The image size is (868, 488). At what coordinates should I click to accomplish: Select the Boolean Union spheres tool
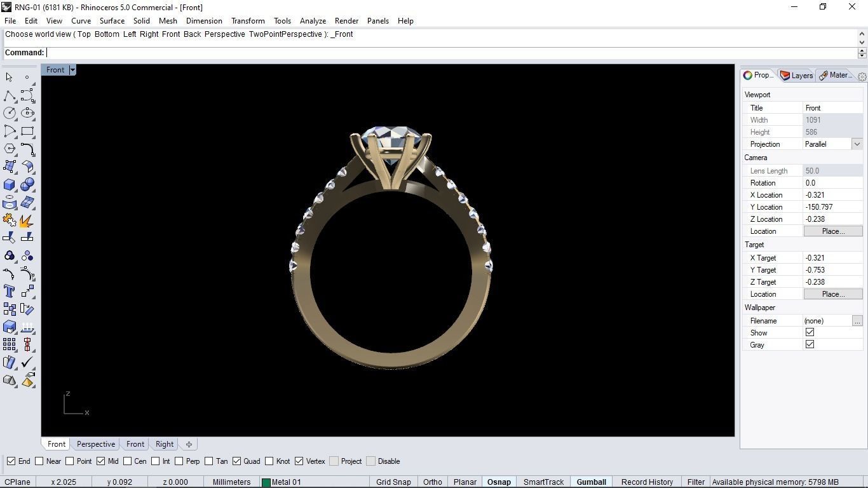tap(27, 184)
